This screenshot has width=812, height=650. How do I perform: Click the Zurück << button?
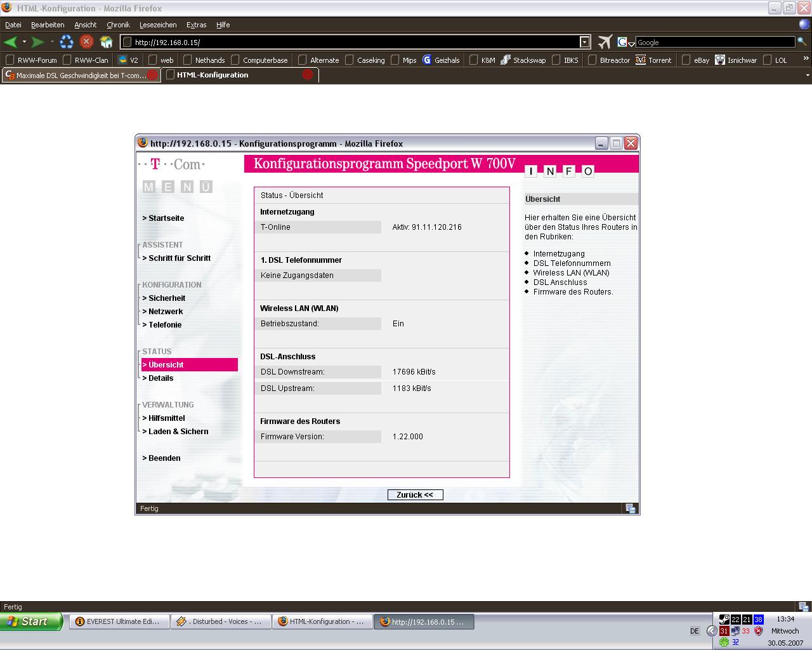415,495
